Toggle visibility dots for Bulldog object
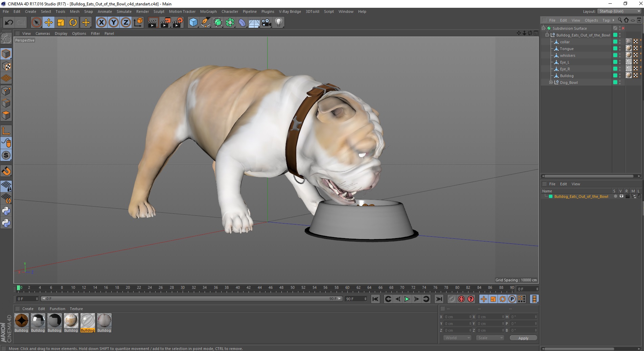Viewport: 644px width, 351px height. coord(620,76)
